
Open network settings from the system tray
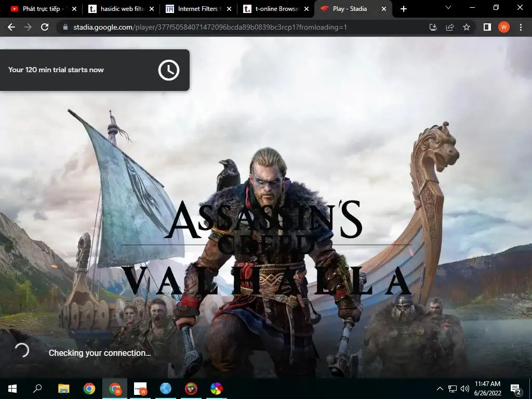453,389
